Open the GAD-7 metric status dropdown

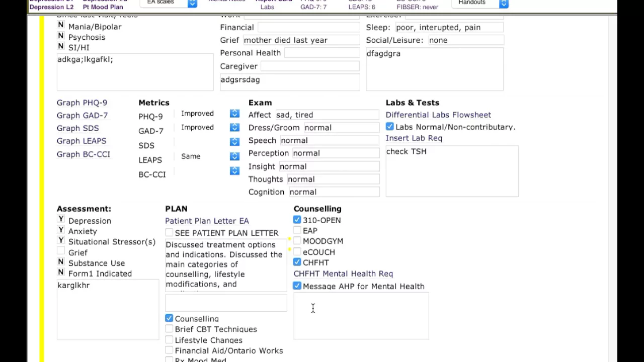click(x=234, y=128)
